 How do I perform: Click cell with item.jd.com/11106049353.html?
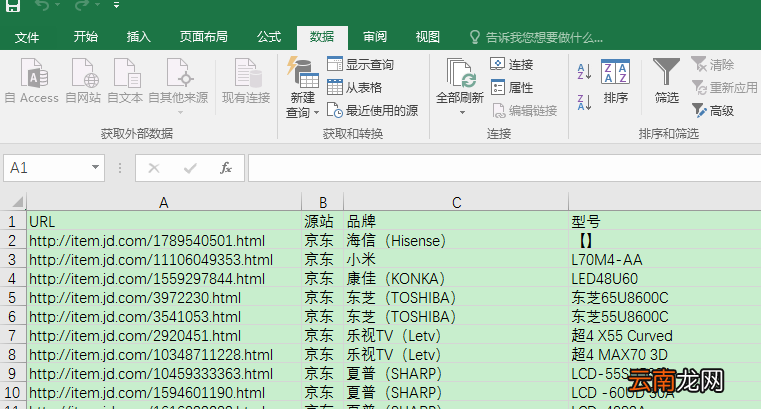164,260
